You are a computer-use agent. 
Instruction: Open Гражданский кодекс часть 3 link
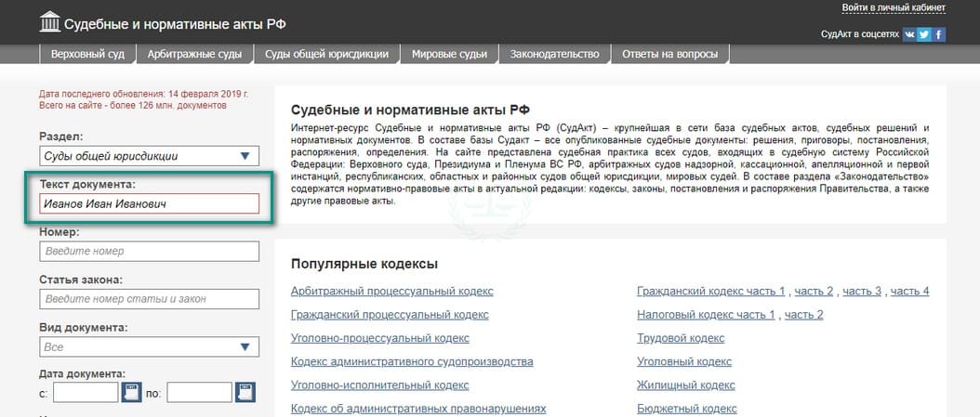pyautogui.click(x=862, y=292)
